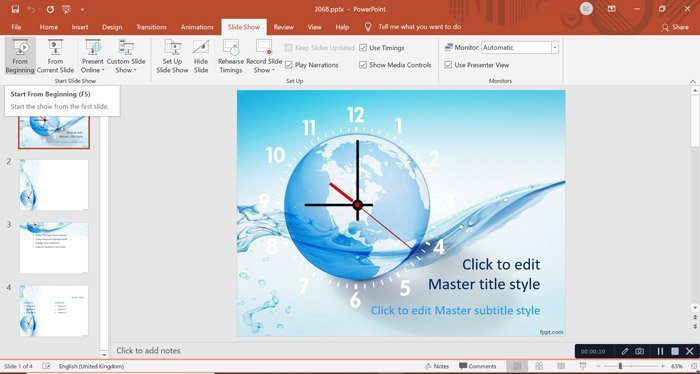Screen dimensions: 700x374
Task: Select the slide 2 thumbnail
Action: click(54, 185)
